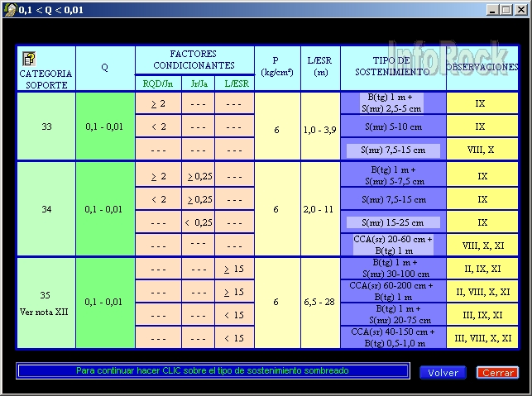This screenshot has width=532, height=396.
Task: Maximize the support table window
Action: (x=504, y=10)
